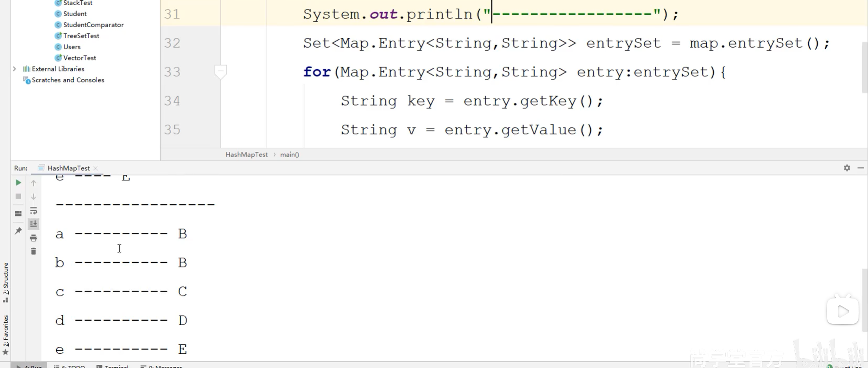The width and height of the screenshot is (868, 368).
Task: Print the console contents
Action: point(33,238)
